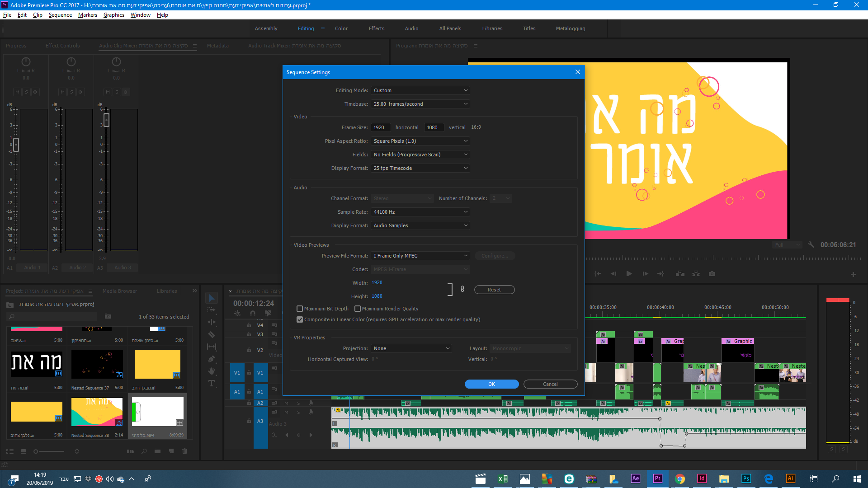Screen dimensions: 868x488
Task: Open Program monitor wrench settings
Action: click(x=811, y=244)
